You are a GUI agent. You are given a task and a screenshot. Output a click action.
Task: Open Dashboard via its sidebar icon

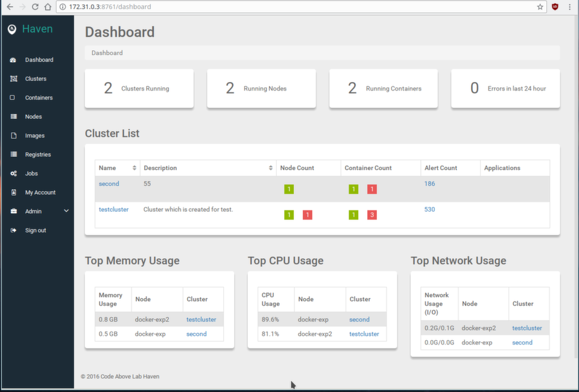point(13,60)
